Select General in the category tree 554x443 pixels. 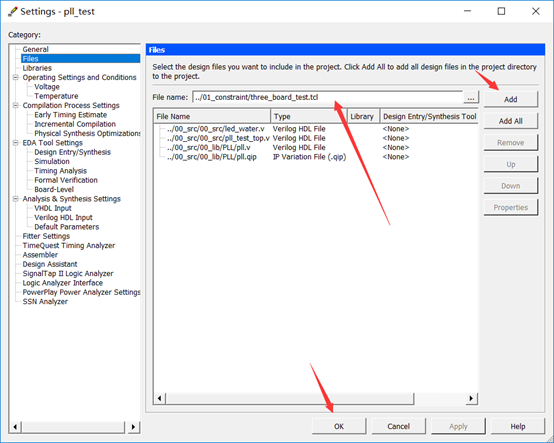(35, 49)
